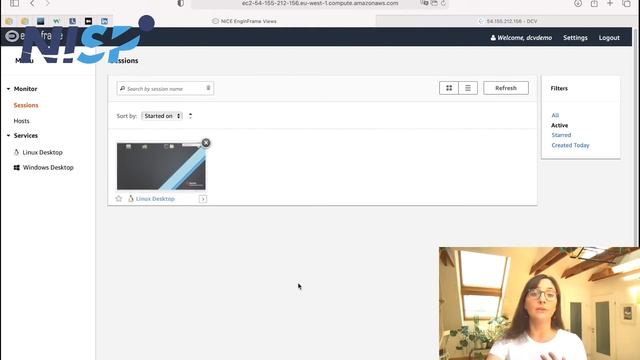
Task: Open the Sort by Started on dropdown
Action: (x=162, y=116)
